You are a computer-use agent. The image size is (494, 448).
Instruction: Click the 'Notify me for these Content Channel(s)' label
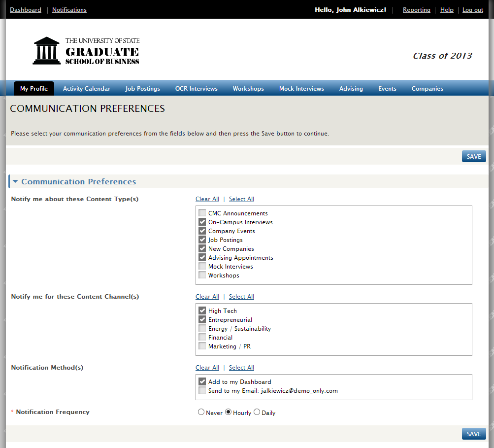coord(75,297)
